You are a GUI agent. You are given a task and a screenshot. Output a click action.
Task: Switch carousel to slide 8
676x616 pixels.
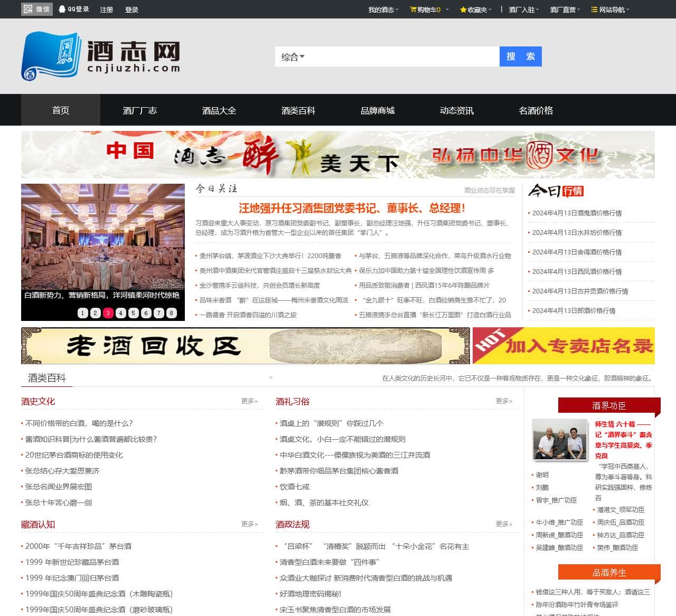[171, 312]
